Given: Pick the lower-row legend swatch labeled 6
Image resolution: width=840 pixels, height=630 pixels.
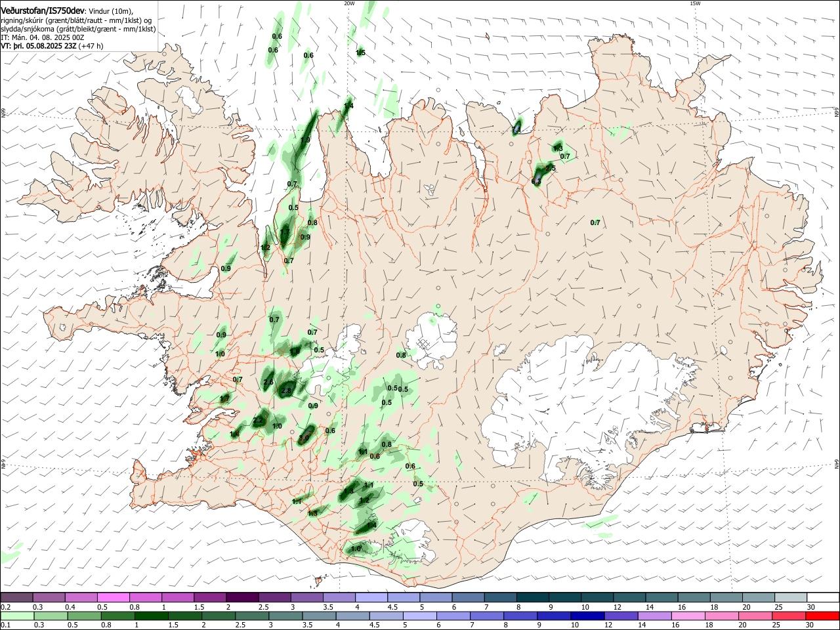Looking at the screenshot, I should click(453, 616).
